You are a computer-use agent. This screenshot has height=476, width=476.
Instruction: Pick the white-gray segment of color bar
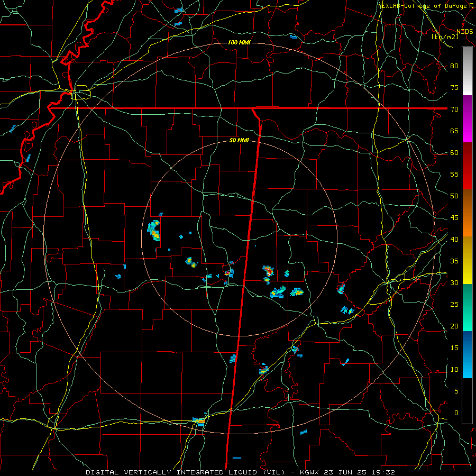pyautogui.click(x=467, y=71)
